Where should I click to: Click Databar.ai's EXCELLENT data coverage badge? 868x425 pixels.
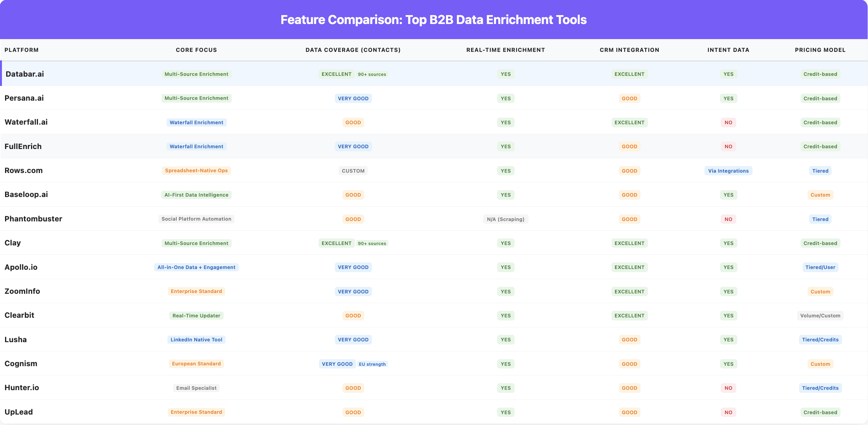coord(336,74)
